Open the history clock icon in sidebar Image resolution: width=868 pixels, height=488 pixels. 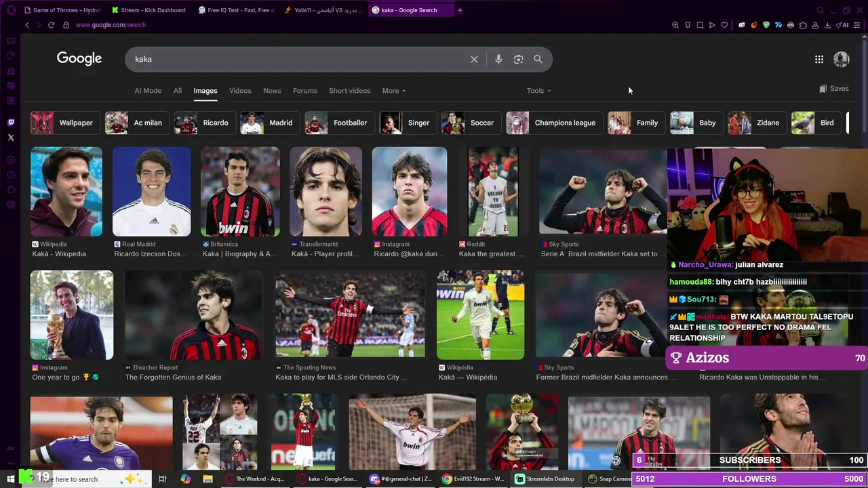[x=11, y=175]
